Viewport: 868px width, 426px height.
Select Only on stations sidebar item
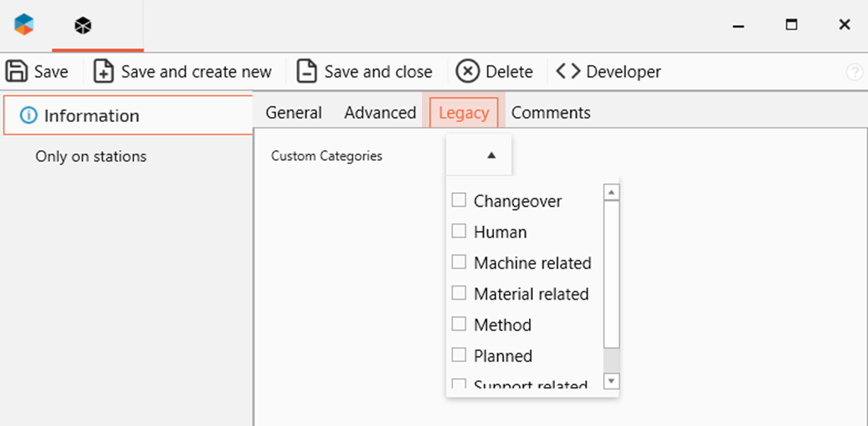pos(91,157)
